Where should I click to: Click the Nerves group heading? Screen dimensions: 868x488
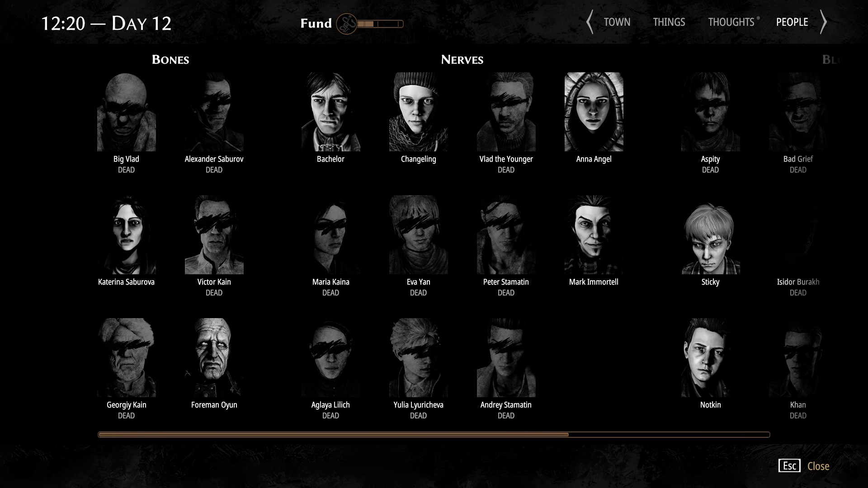462,60
